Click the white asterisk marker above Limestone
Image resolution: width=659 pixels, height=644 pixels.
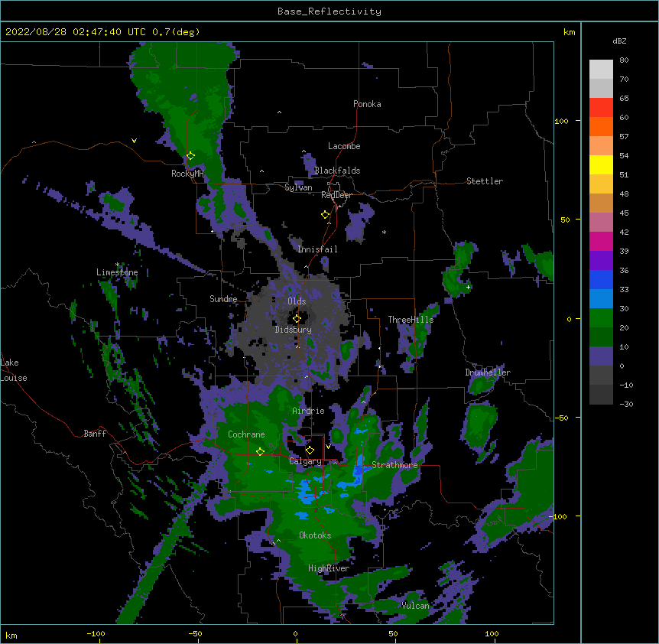point(117,265)
